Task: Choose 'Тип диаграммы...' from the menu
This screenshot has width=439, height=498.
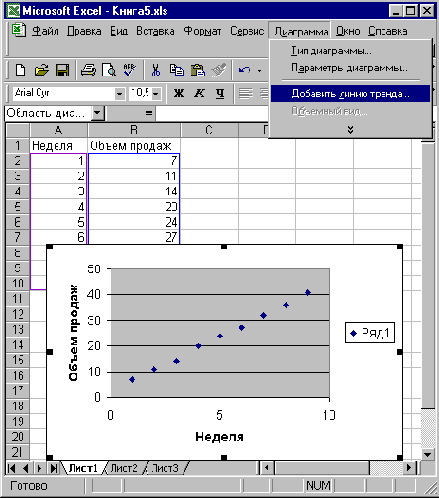Action: click(331, 51)
